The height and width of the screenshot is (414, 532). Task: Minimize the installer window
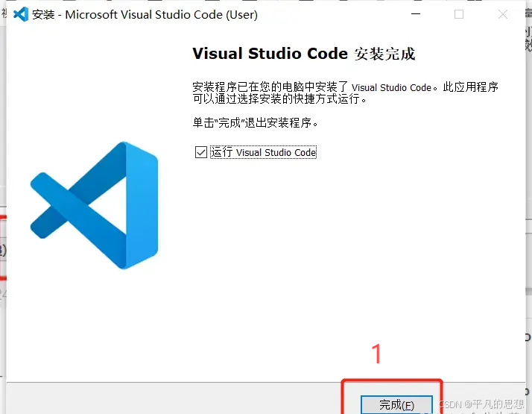tap(416, 14)
